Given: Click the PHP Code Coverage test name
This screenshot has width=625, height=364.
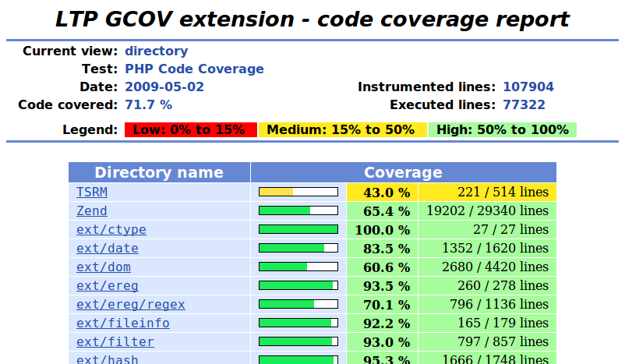Looking at the screenshot, I should [x=194, y=69].
